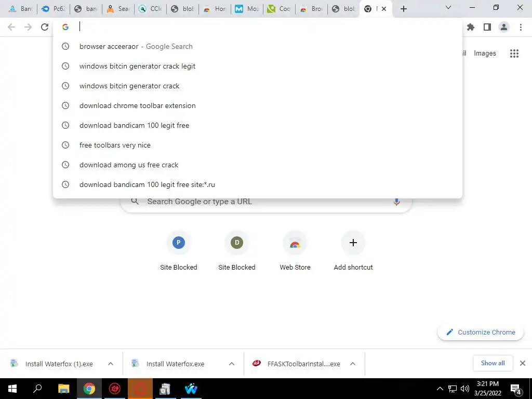This screenshot has width=532, height=399.
Task: Toggle the side panel icon
Action: pos(487,27)
